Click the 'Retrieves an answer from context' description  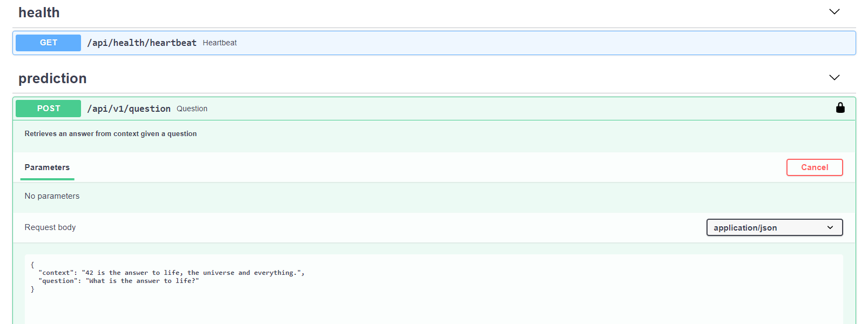click(110, 134)
